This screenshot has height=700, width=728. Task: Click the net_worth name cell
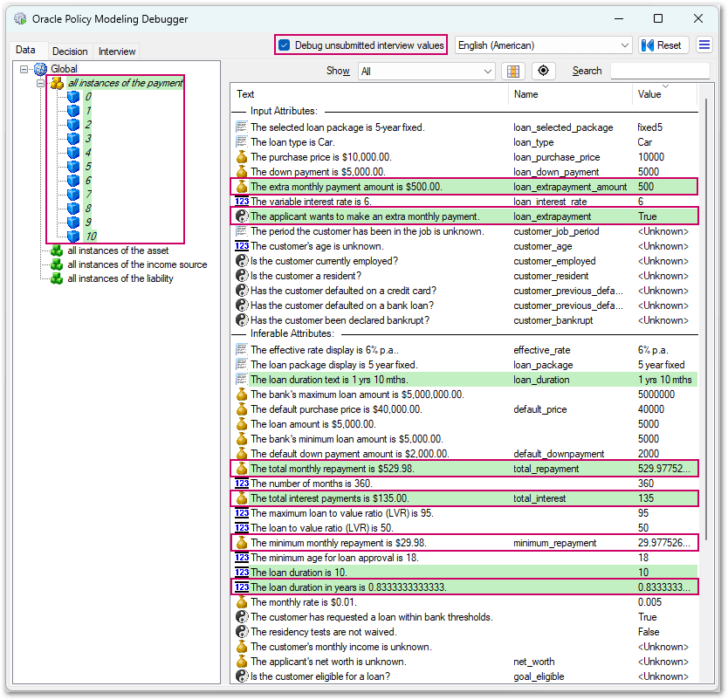[x=534, y=662]
